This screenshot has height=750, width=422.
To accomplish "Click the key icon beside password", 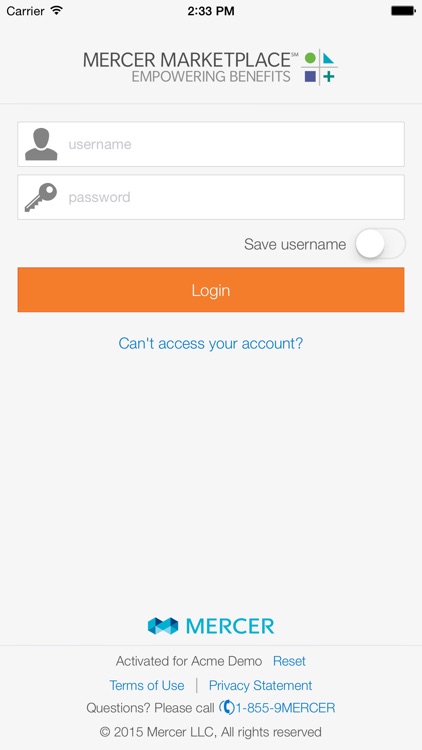I will 41,197.
